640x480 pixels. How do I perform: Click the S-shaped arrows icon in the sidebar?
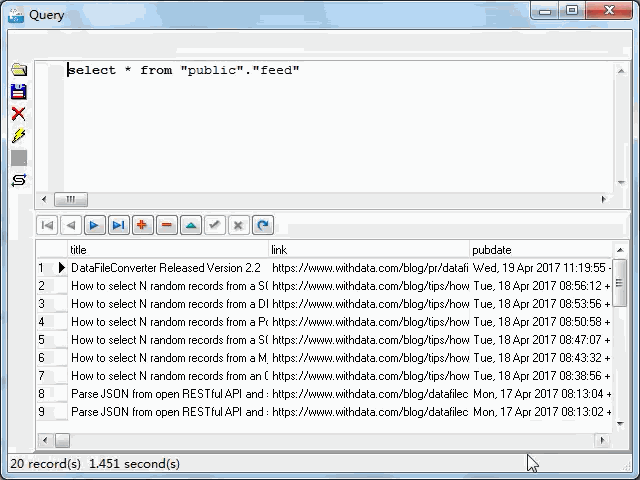tap(18, 180)
